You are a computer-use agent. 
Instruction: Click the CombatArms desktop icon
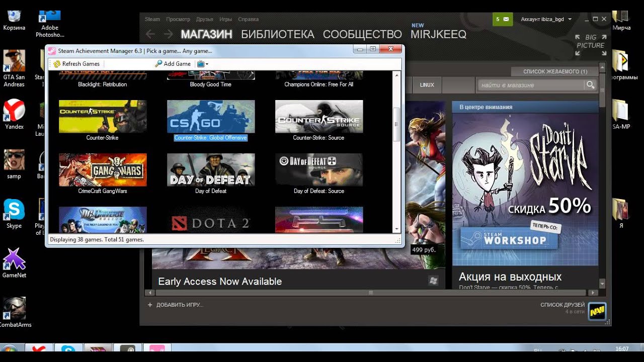click(x=14, y=313)
